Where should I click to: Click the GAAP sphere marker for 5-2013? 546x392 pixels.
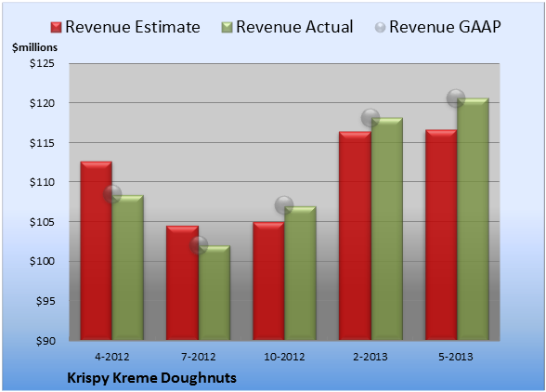pyautogui.click(x=456, y=98)
